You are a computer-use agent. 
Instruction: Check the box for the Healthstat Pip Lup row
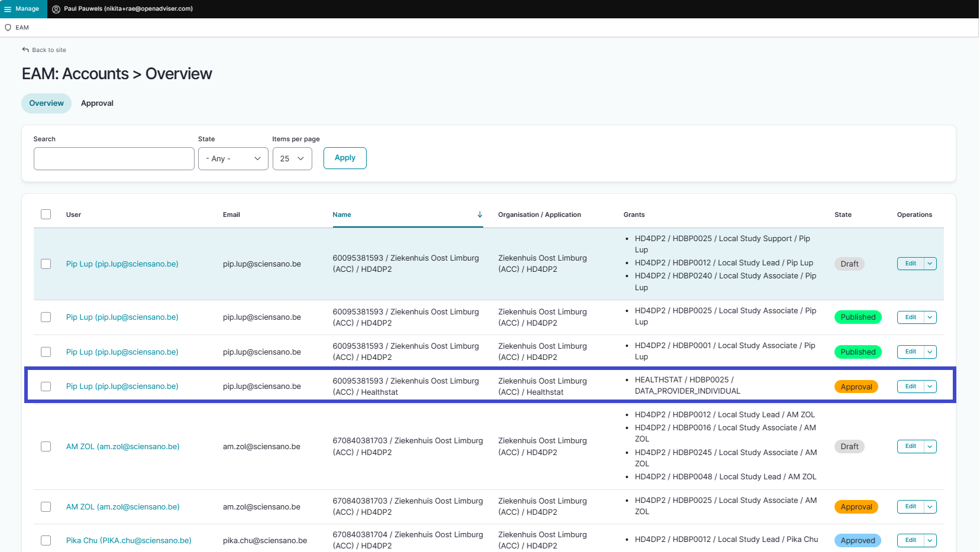coord(46,387)
